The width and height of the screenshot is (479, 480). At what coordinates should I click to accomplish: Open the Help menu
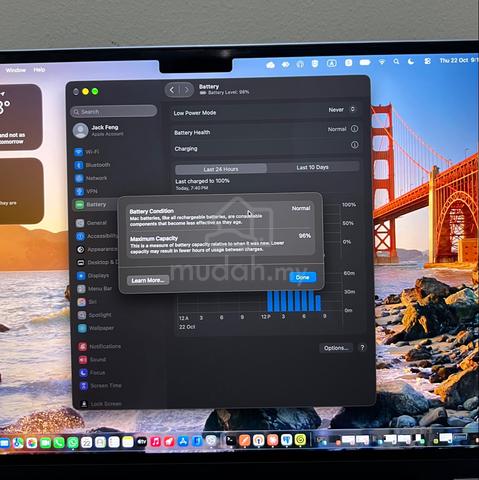39,70
